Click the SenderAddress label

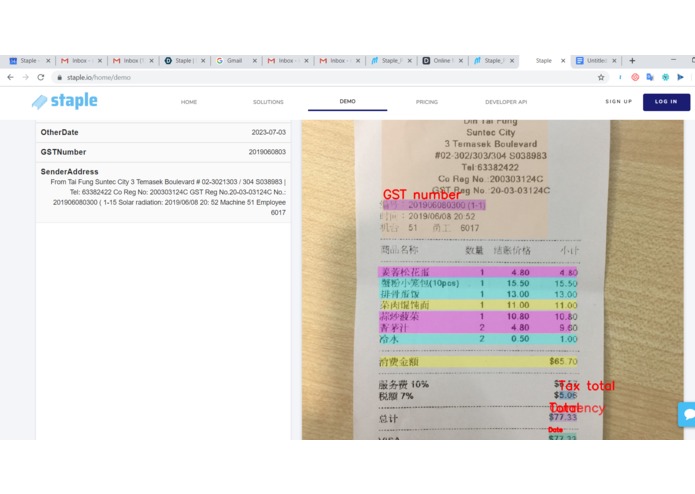[70, 171]
